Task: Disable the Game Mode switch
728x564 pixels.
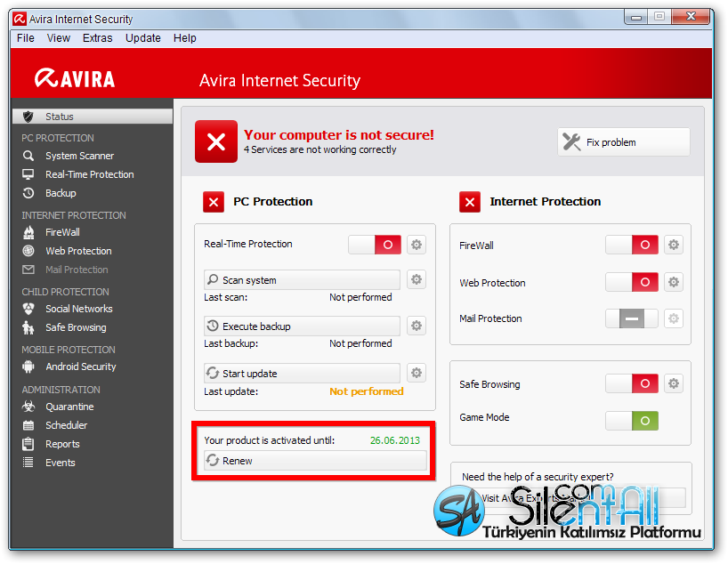Action: tap(632, 421)
